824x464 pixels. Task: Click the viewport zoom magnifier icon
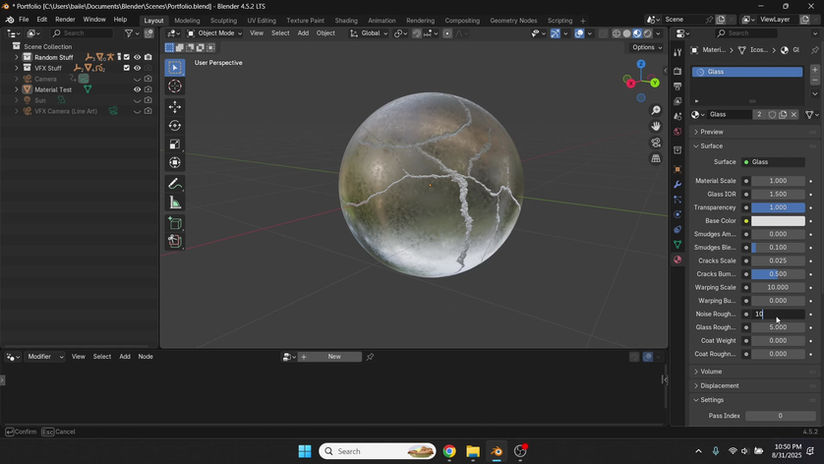click(656, 110)
